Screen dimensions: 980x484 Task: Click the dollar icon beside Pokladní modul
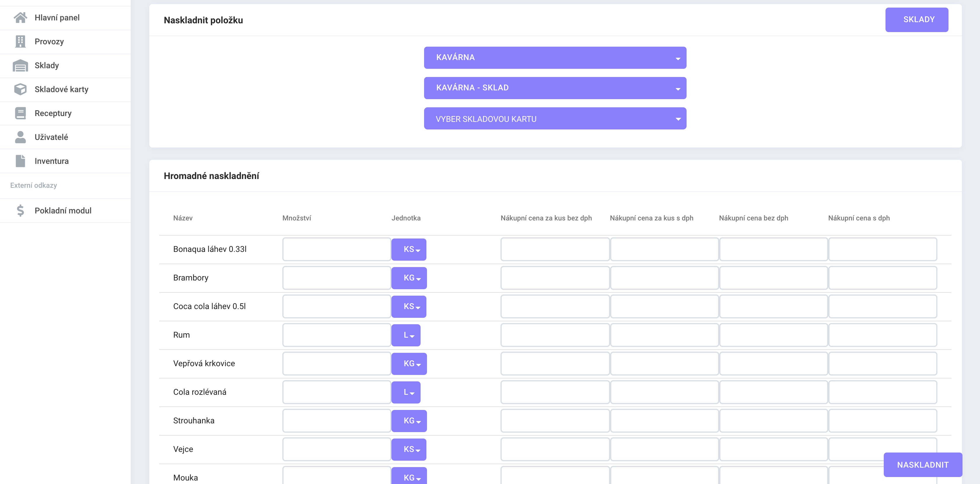click(x=20, y=211)
